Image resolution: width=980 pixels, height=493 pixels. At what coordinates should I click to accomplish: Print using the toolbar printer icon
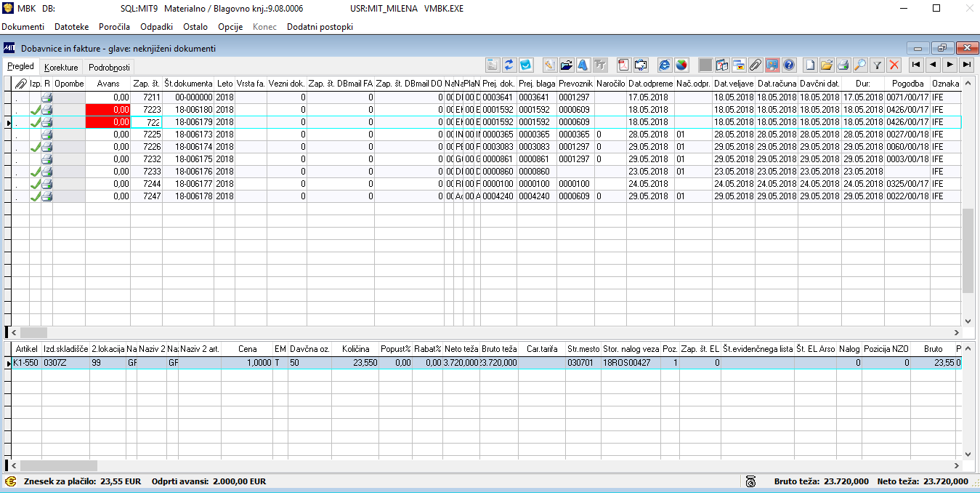(843, 65)
